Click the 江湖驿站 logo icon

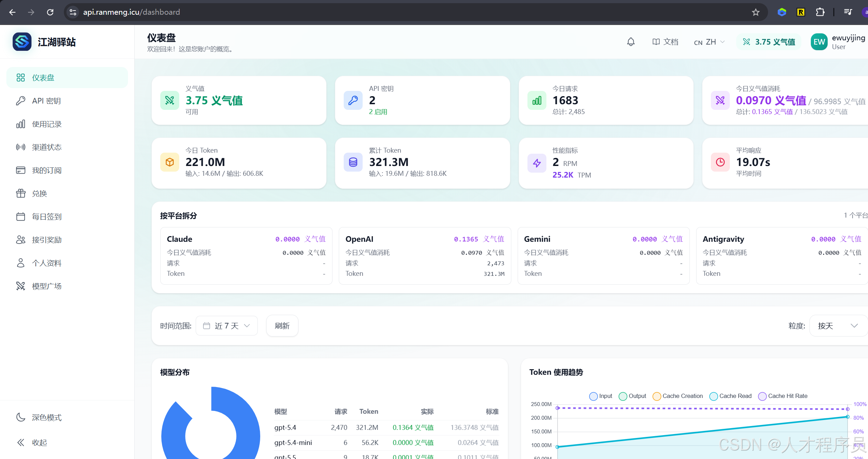[22, 42]
